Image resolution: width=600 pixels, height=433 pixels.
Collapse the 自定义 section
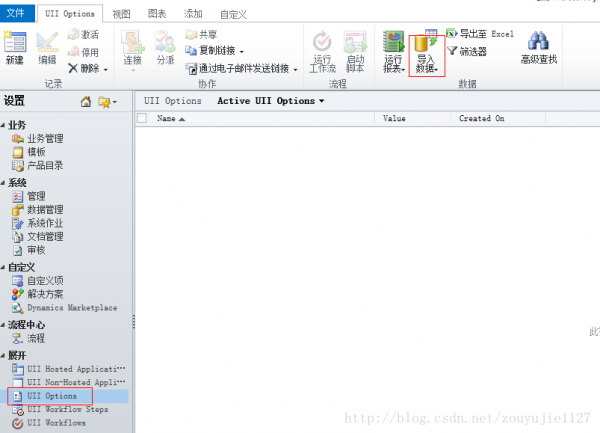click(x=3, y=267)
